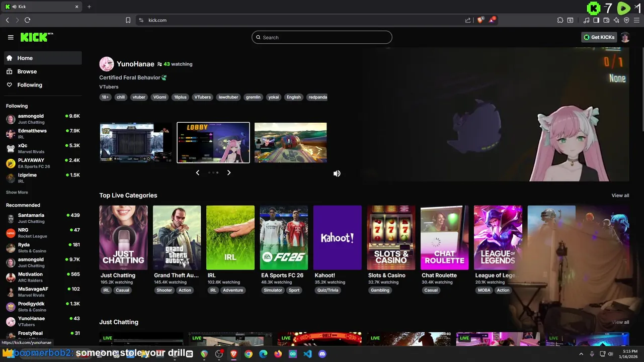Open the Slots & Casino category card
The image size is (644, 362).
pos(391,237)
